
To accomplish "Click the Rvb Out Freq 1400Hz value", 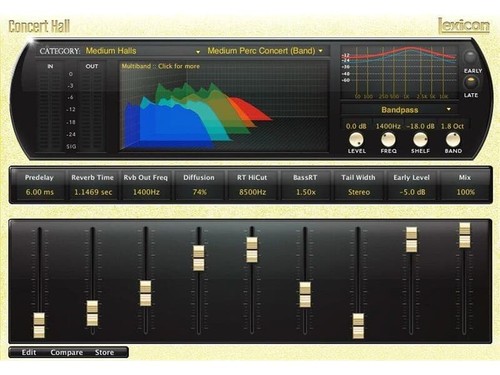I will point(146,192).
